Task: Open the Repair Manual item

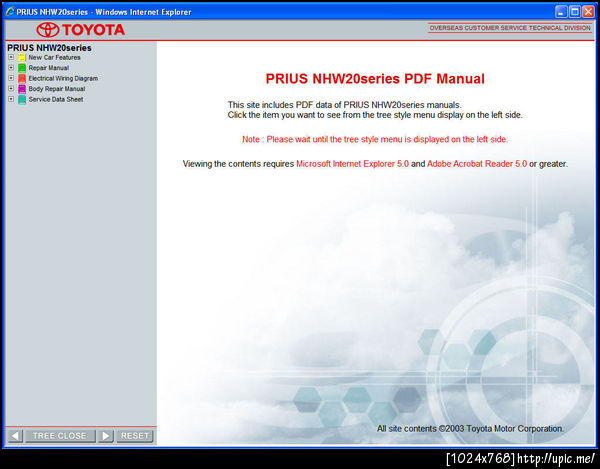Action: point(49,68)
